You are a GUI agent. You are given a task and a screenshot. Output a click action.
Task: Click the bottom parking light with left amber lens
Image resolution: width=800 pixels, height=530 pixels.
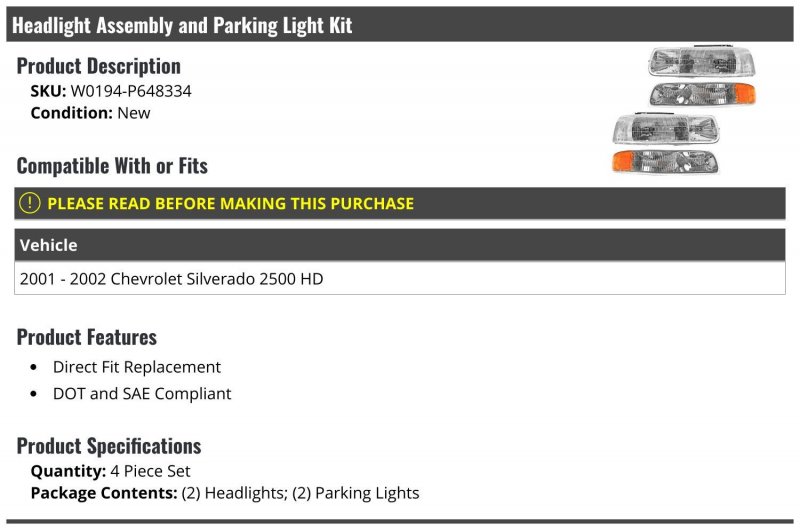click(665, 161)
